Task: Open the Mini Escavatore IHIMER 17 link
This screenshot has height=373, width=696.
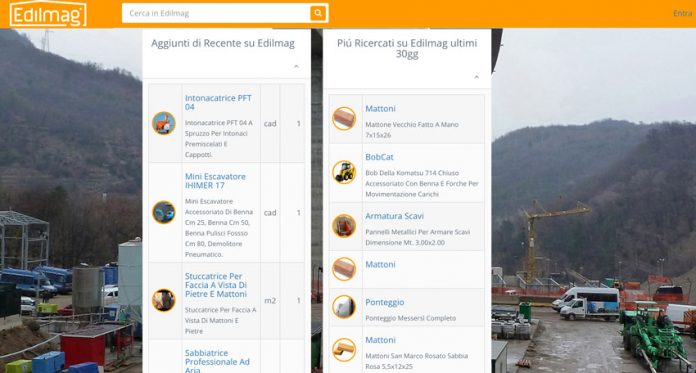Action: click(215, 181)
